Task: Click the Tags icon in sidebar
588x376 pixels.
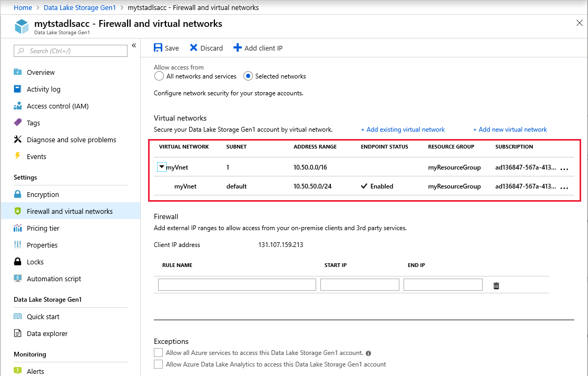Action: [x=17, y=123]
